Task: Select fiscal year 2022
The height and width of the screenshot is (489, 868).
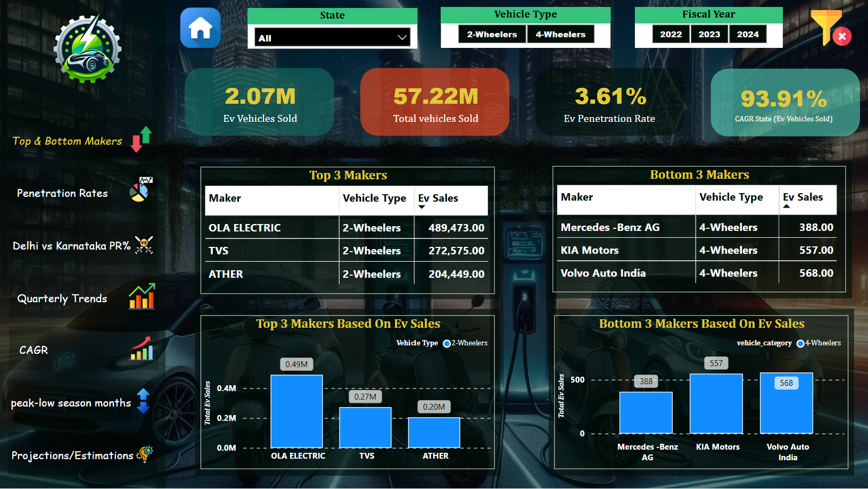Action: [x=671, y=35]
